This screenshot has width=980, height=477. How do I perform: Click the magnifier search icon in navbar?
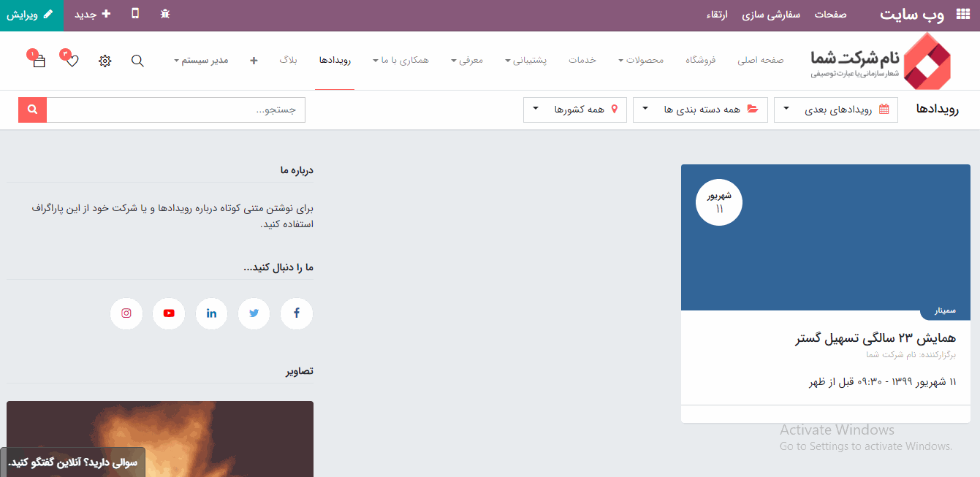(137, 61)
